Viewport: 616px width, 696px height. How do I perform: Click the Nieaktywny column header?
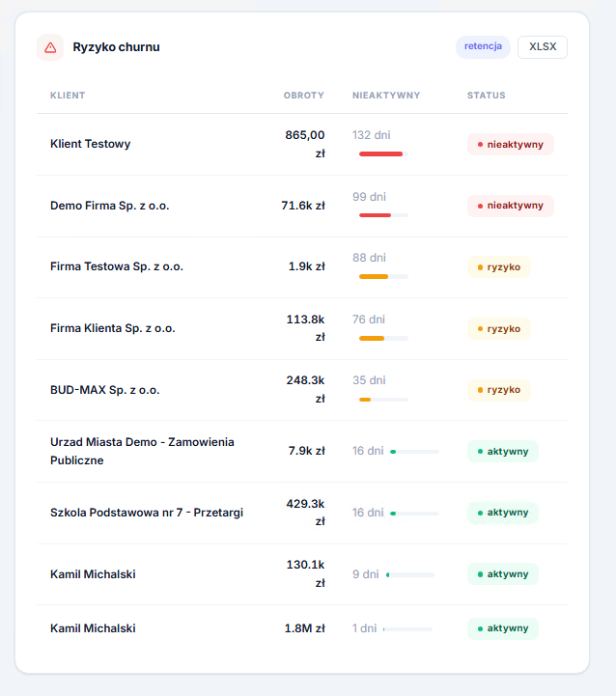(386, 96)
